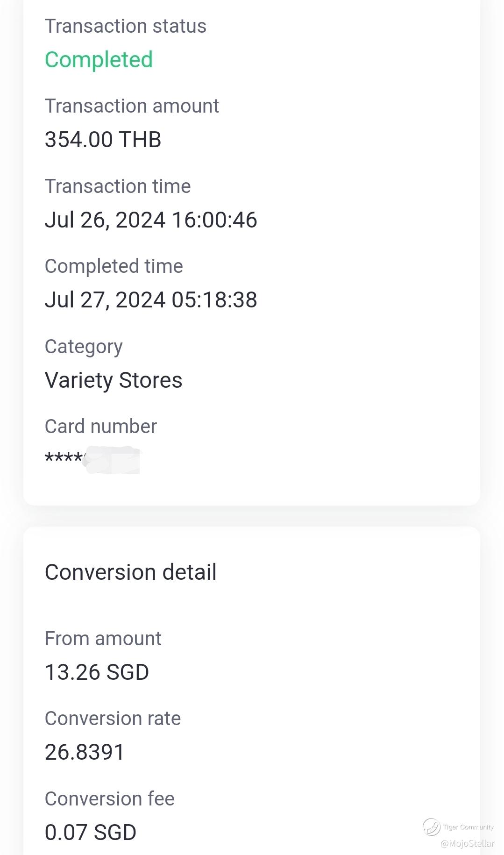Click the Transaction status label
Image resolution: width=504 pixels, height=855 pixels.
coord(125,26)
